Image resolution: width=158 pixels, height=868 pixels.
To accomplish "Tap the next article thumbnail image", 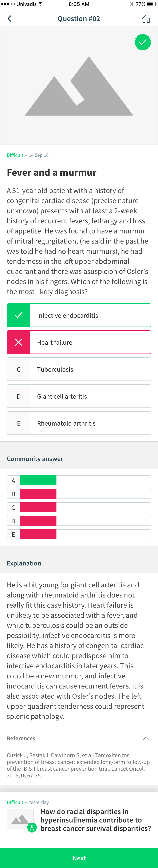I will 20,819.
